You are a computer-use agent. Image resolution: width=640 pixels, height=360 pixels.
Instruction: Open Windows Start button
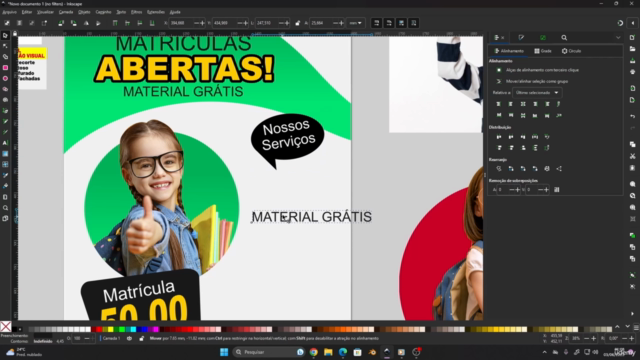(x=224, y=352)
